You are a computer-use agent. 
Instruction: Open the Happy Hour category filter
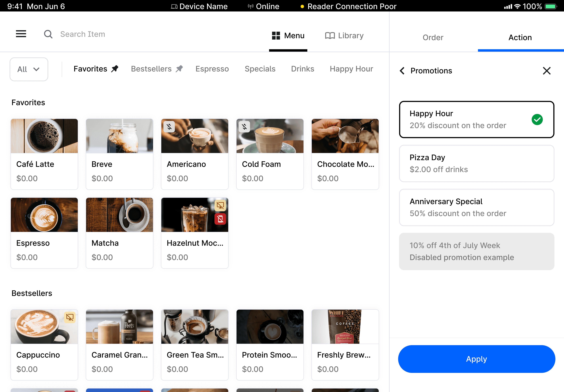351,69
